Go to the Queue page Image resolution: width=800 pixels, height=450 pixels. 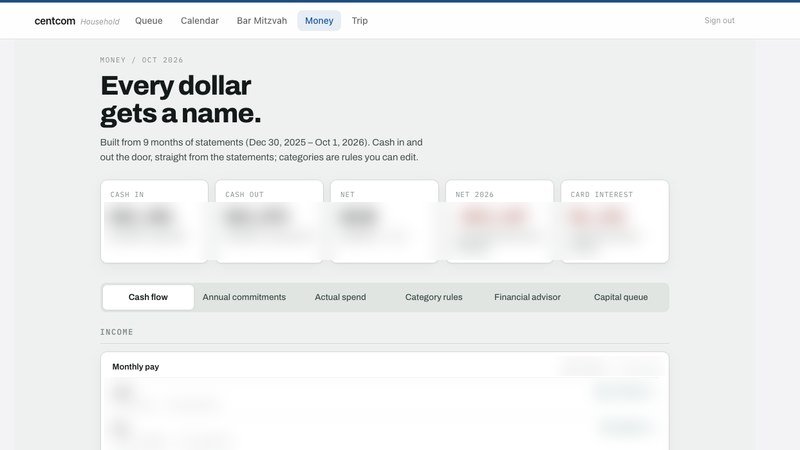point(148,21)
